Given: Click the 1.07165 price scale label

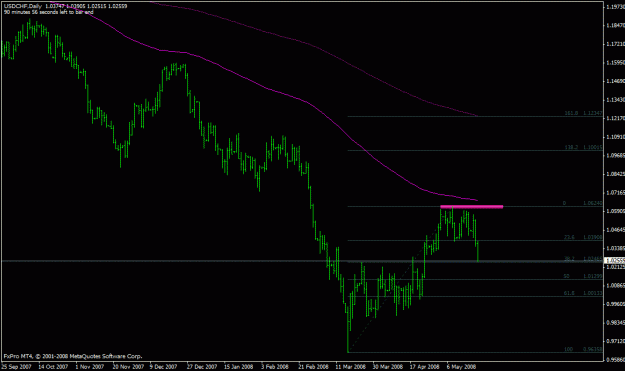Looking at the screenshot, I should point(615,192).
